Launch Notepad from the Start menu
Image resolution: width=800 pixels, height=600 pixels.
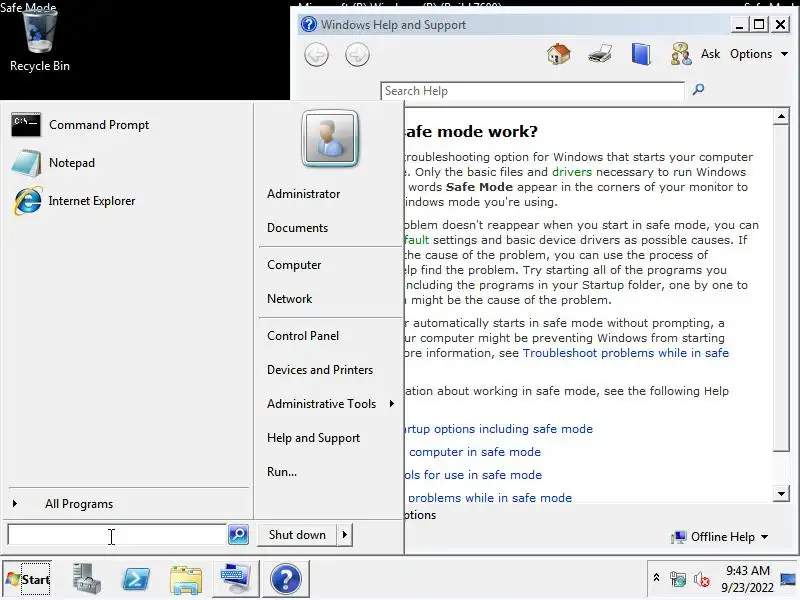[53, 163]
